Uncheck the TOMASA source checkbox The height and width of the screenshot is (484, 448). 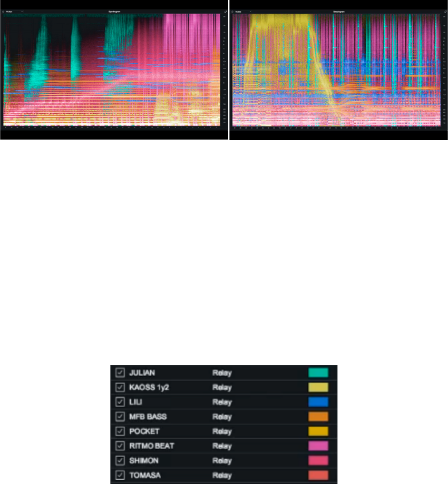pos(120,476)
